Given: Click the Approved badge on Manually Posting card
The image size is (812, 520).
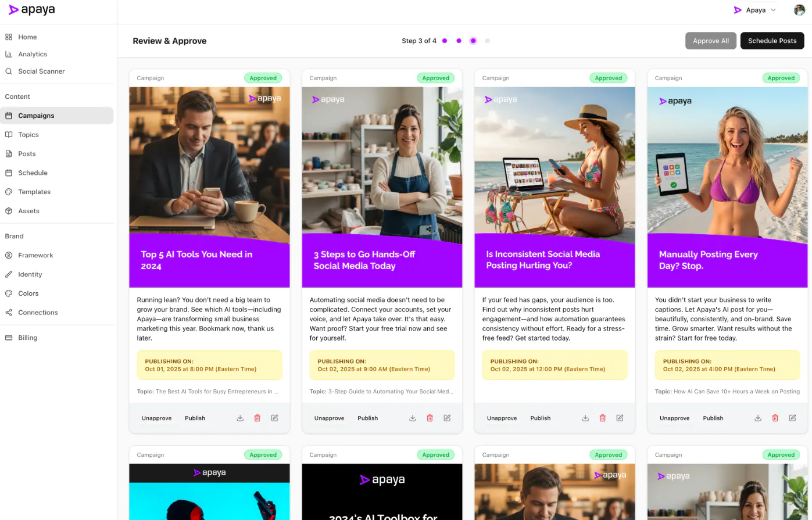Looking at the screenshot, I should (x=781, y=78).
